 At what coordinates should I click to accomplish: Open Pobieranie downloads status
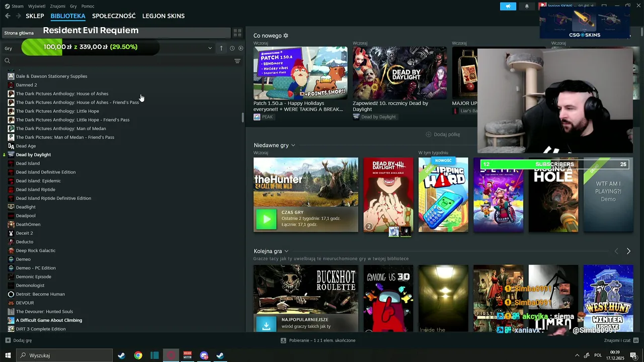pos(322,340)
